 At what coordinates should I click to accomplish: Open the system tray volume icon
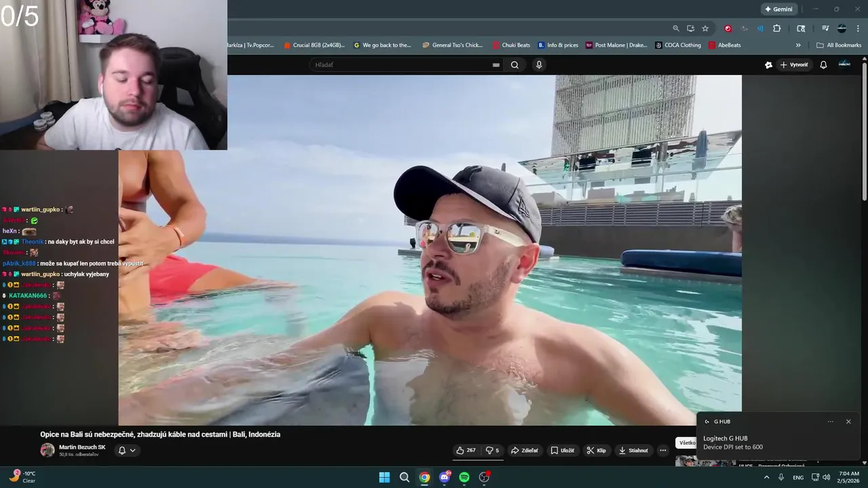(x=826, y=477)
